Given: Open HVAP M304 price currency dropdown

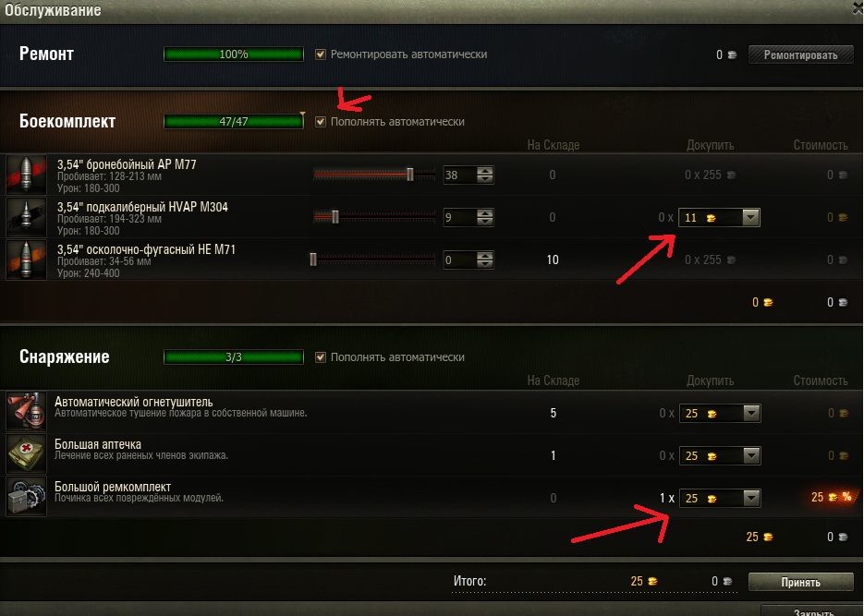Looking at the screenshot, I should click(x=751, y=217).
